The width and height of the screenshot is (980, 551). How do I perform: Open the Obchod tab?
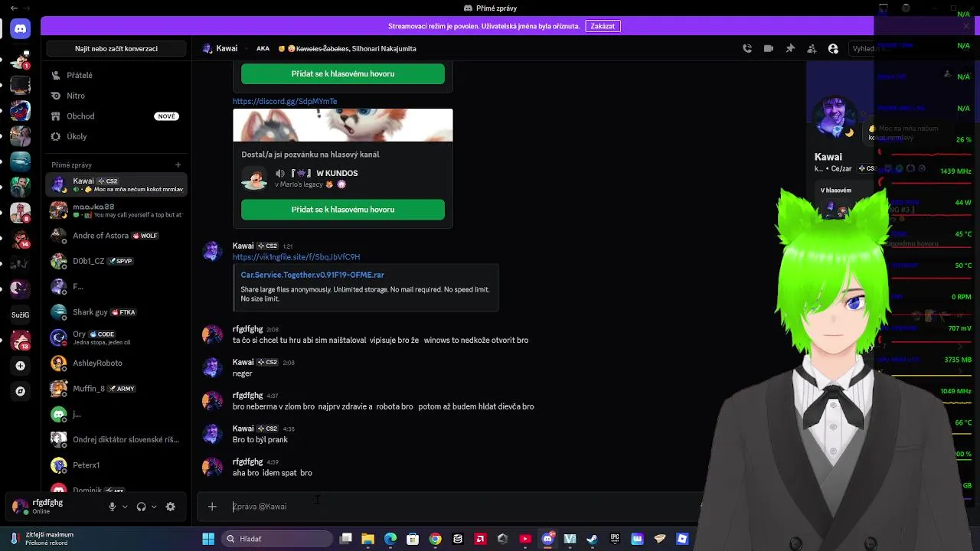[x=116, y=116]
